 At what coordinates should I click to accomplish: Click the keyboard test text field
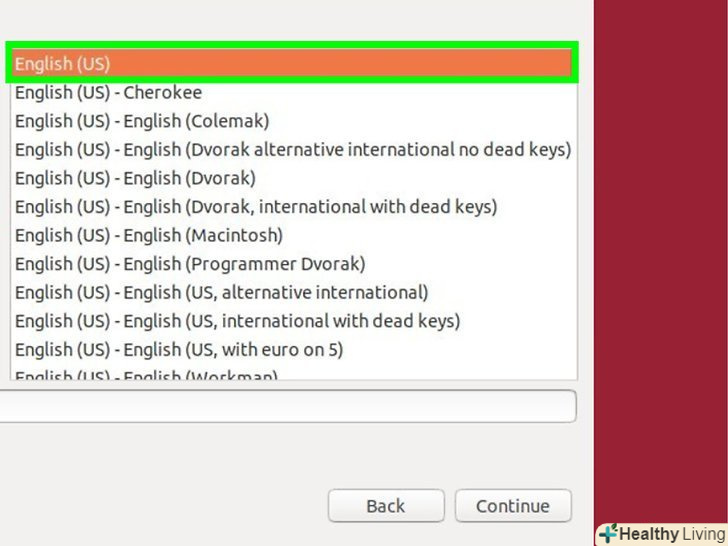pos(288,406)
